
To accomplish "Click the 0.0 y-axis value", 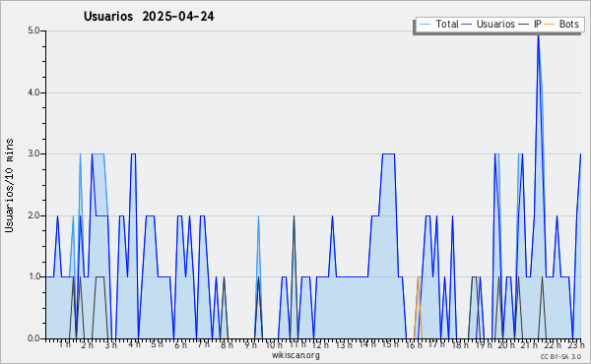I will coord(33,338).
